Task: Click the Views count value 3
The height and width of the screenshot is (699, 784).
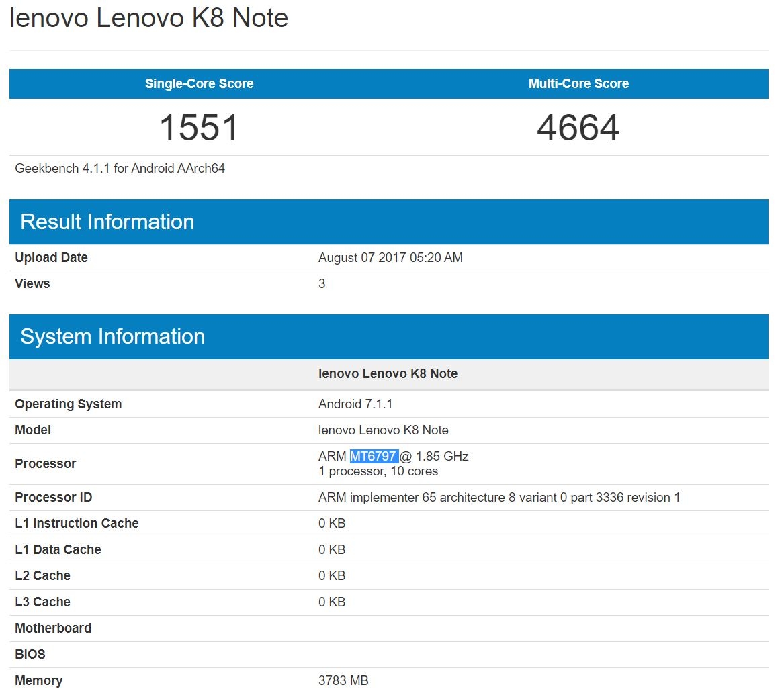Action: [322, 283]
